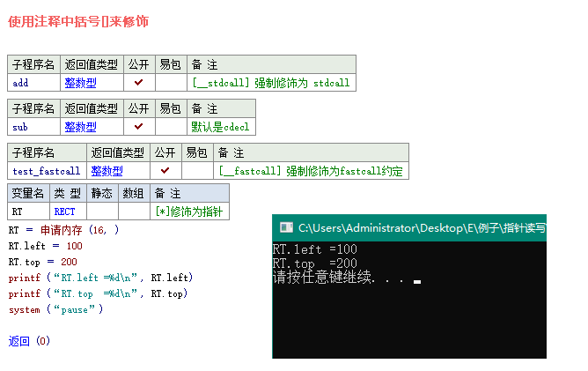This screenshot has width=588, height=371.
Task: Toggle the 公开 checkmark for add subroutine
Action: click(139, 82)
